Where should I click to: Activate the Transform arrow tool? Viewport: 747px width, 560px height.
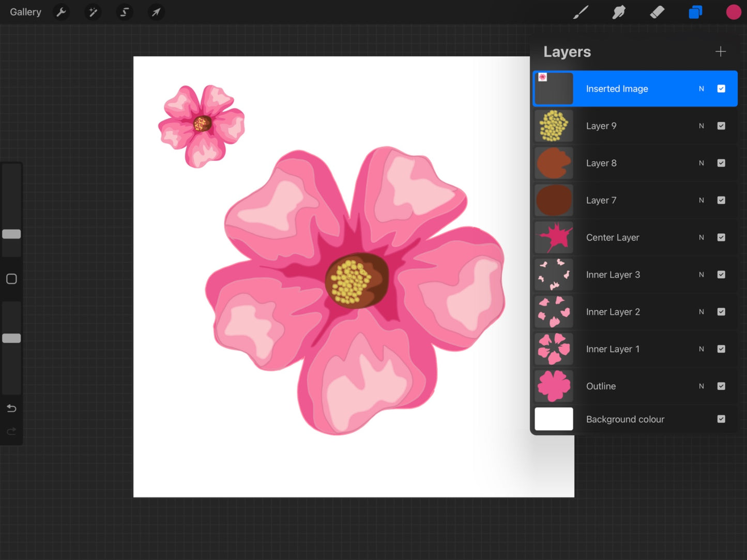click(156, 12)
